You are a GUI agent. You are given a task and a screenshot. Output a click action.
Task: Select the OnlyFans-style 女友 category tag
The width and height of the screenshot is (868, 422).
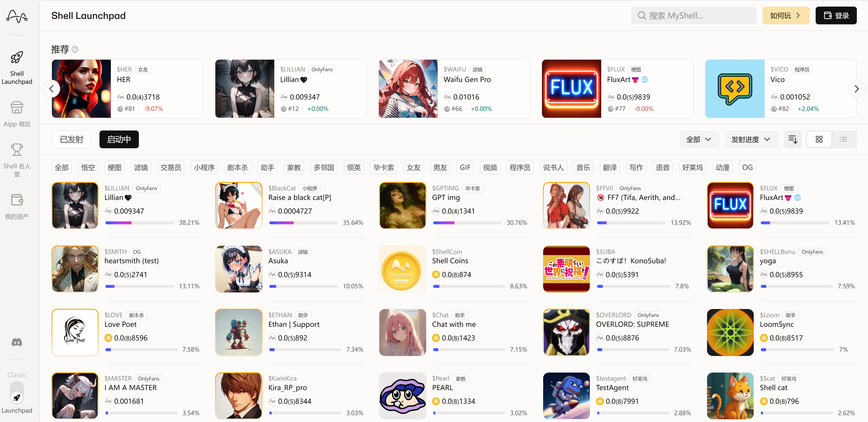coord(413,167)
